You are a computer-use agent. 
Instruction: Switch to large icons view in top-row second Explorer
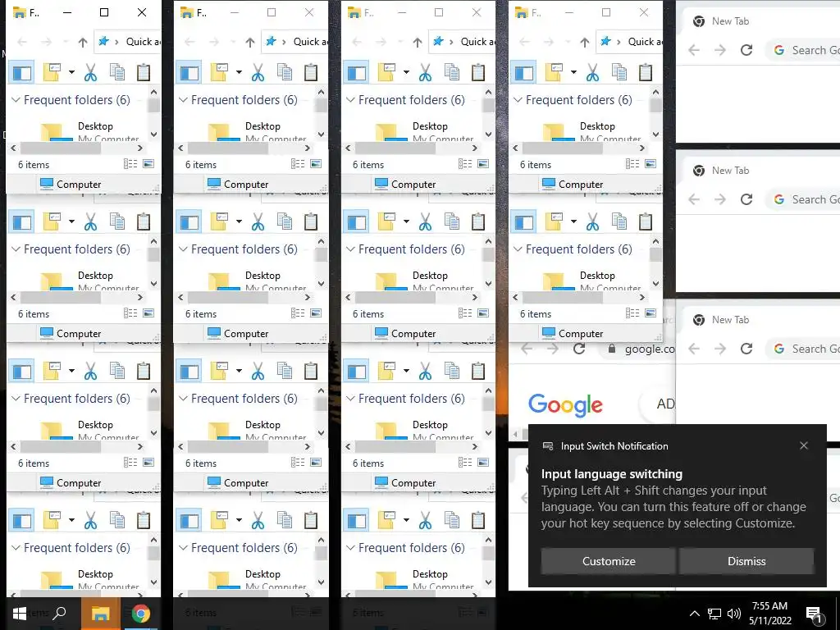[x=316, y=164]
